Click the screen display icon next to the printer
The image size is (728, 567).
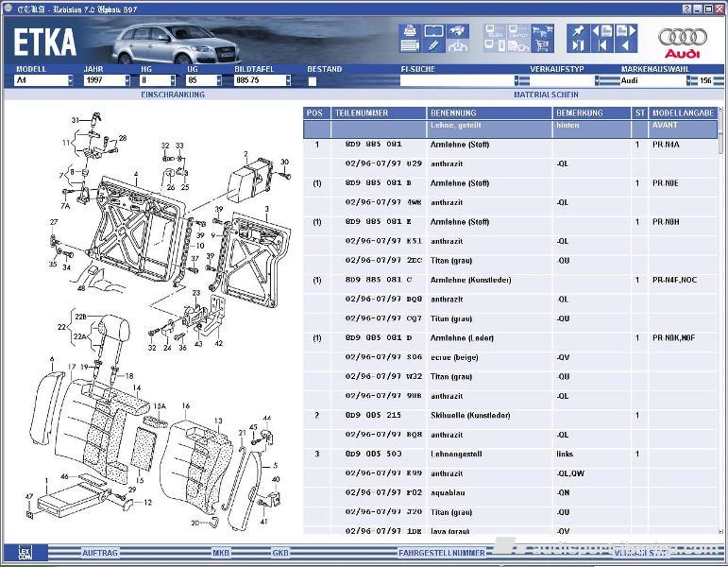click(433, 31)
